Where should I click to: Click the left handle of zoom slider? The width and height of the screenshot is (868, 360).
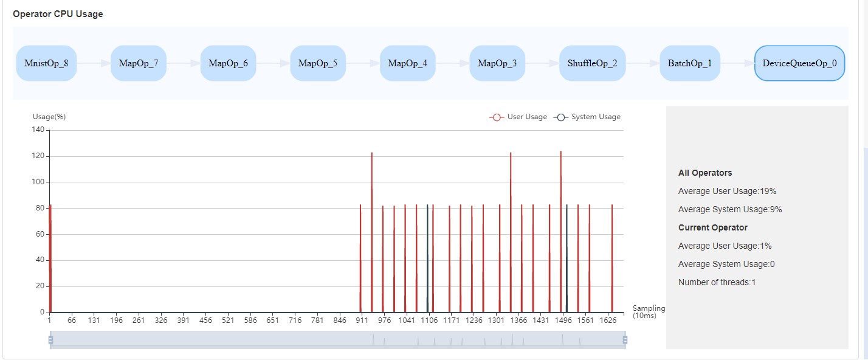pos(50,340)
